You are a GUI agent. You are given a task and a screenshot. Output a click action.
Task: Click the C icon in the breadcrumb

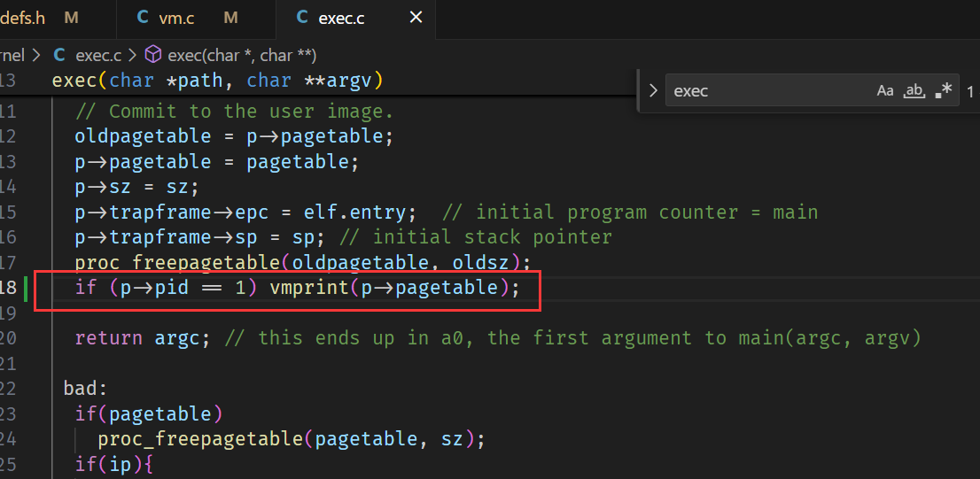[59, 55]
